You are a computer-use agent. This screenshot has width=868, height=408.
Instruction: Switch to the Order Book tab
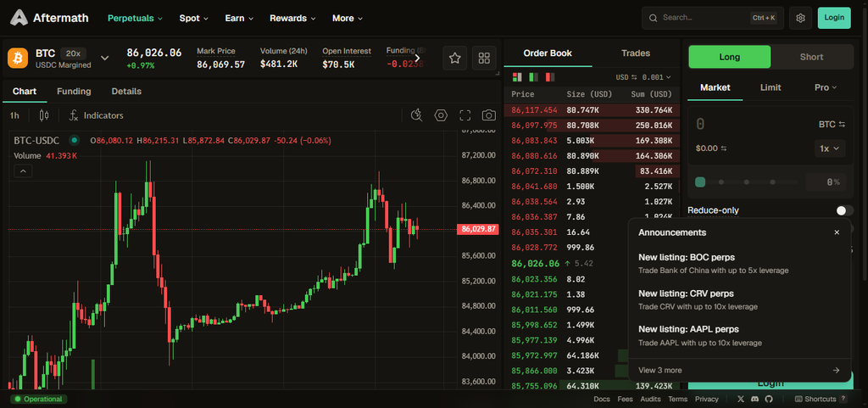[x=548, y=53]
